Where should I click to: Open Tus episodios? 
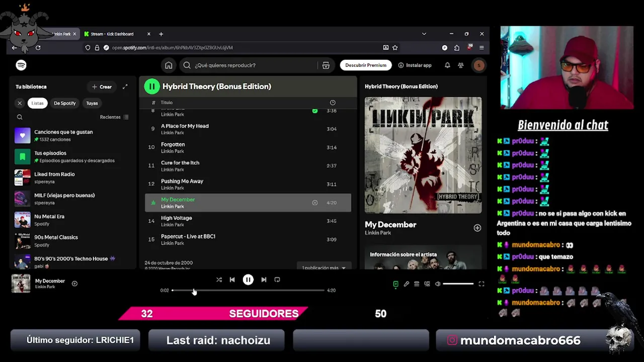pos(73,156)
